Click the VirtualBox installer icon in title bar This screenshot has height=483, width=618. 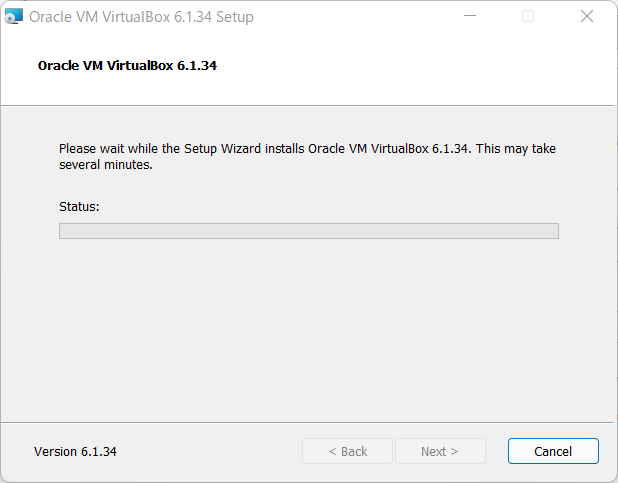pos(13,16)
